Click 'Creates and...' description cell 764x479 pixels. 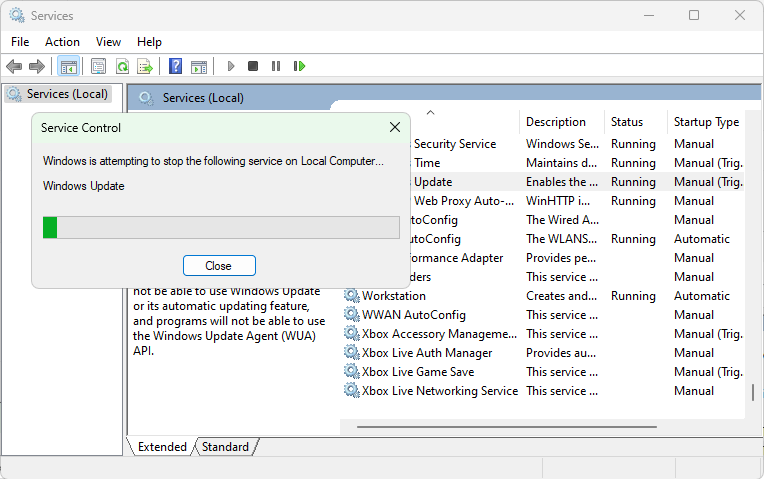pyautogui.click(x=561, y=296)
